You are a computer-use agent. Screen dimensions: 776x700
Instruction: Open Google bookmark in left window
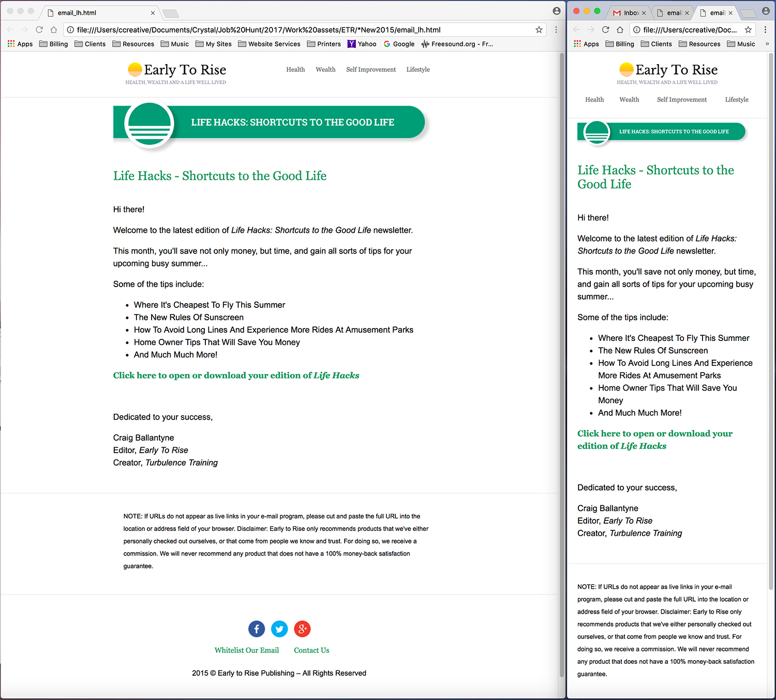pyautogui.click(x=399, y=44)
